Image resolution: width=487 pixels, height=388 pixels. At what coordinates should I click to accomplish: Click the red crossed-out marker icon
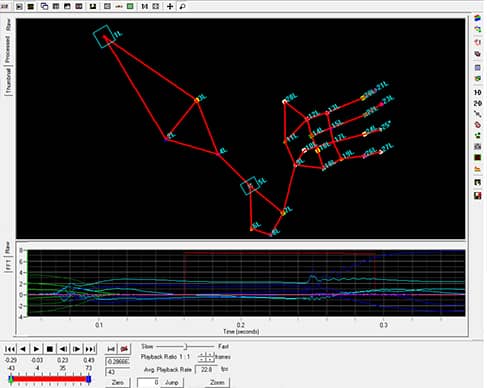click(x=124, y=349)
